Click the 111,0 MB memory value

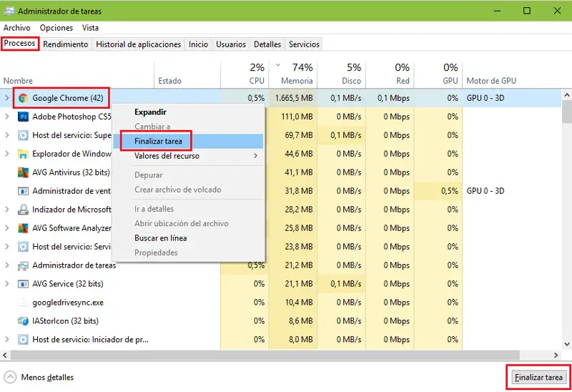297,117
